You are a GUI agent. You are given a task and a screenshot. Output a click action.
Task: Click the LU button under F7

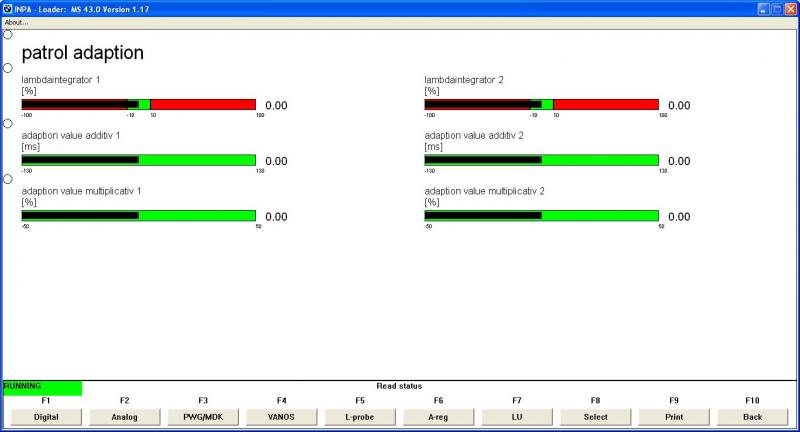(x=517, y=416)
